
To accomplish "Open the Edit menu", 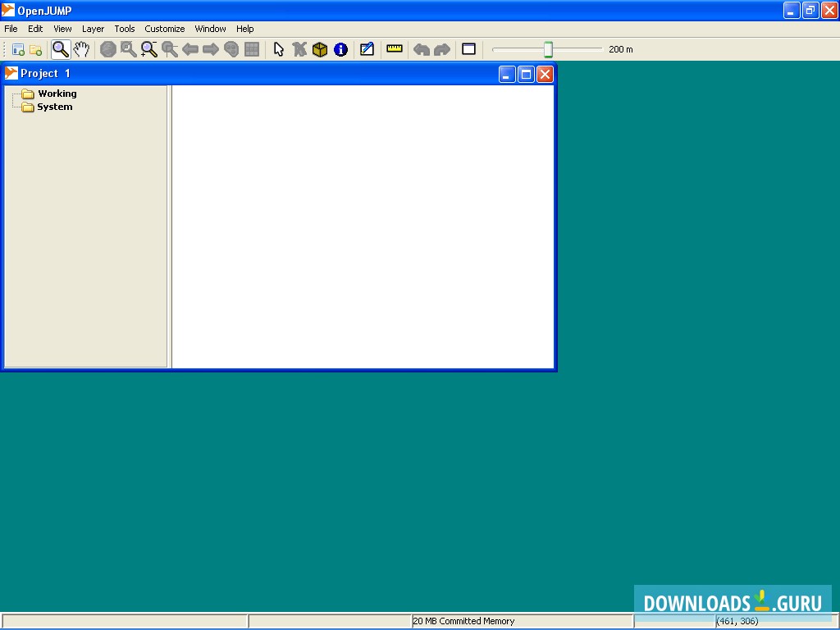I will (35, 29).
